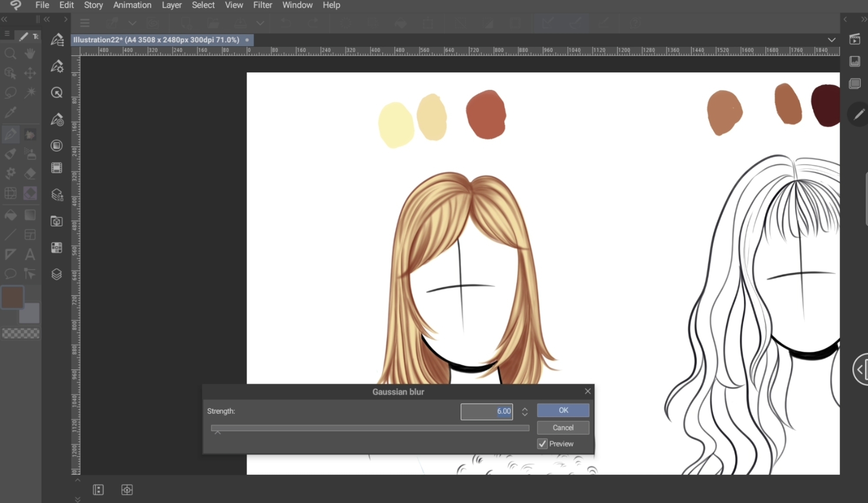868x503 pixels.
Task: Open the Color Set grid icon
Action: (x=57, y=248)
